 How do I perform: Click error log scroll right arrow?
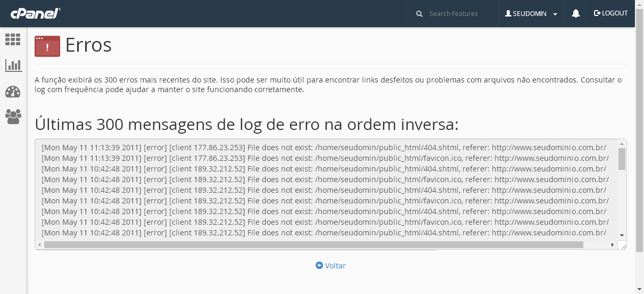pos(613,245)
